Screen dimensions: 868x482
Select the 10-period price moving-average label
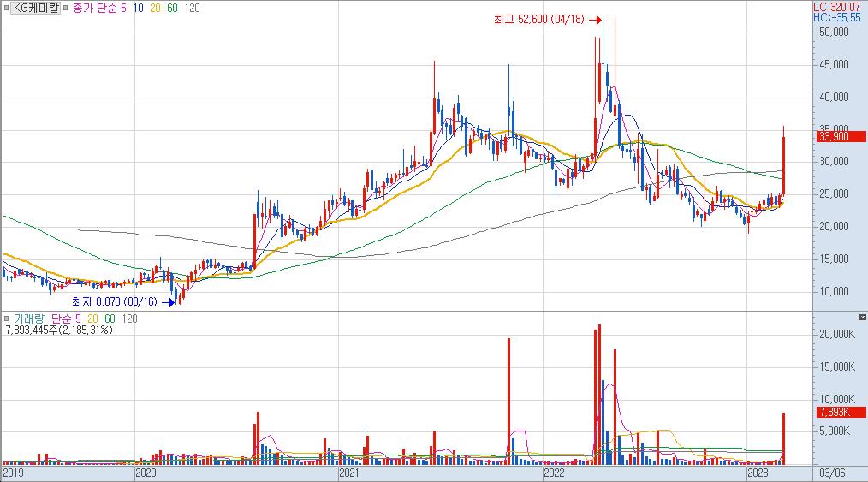[x=138, y=9]
